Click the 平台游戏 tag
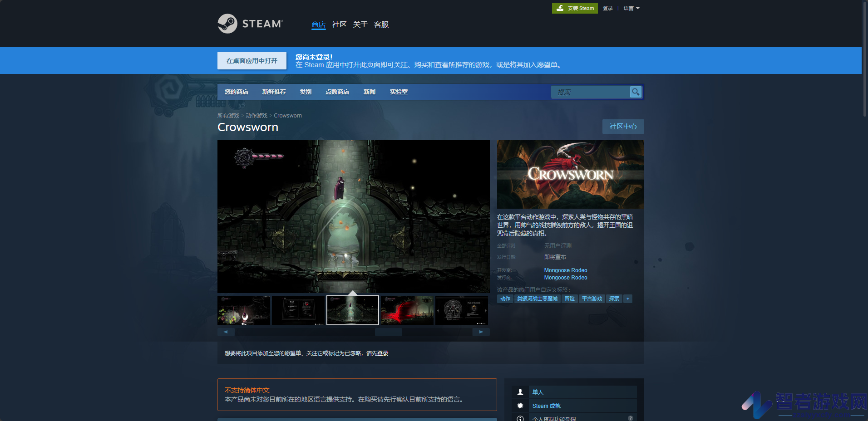868x421 pixels. coord(592,299)
